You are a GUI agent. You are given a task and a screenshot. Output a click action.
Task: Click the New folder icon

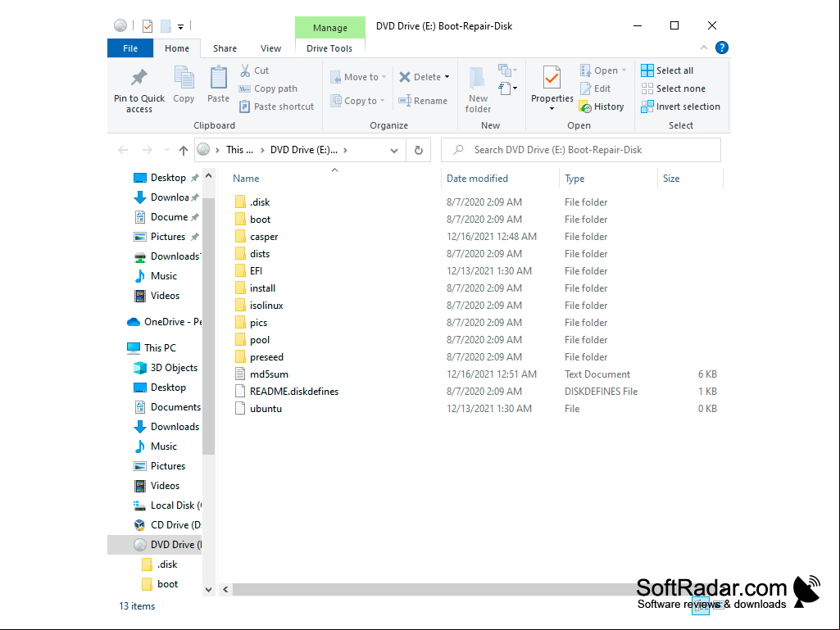[477, 78]
